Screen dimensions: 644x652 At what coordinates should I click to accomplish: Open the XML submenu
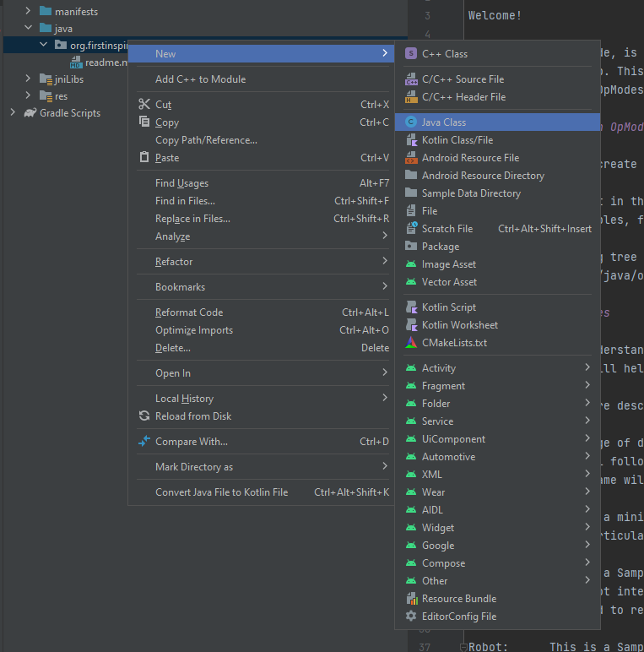(x=497, y=475)
